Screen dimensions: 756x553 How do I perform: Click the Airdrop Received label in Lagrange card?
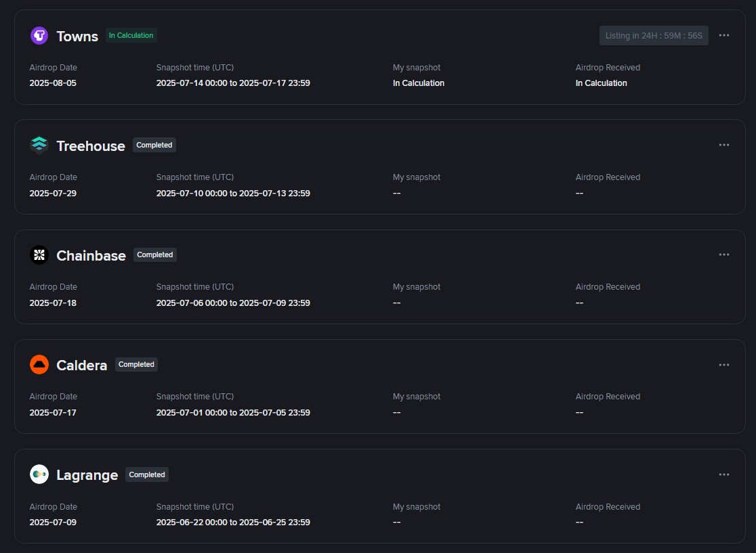pos(608,507)
